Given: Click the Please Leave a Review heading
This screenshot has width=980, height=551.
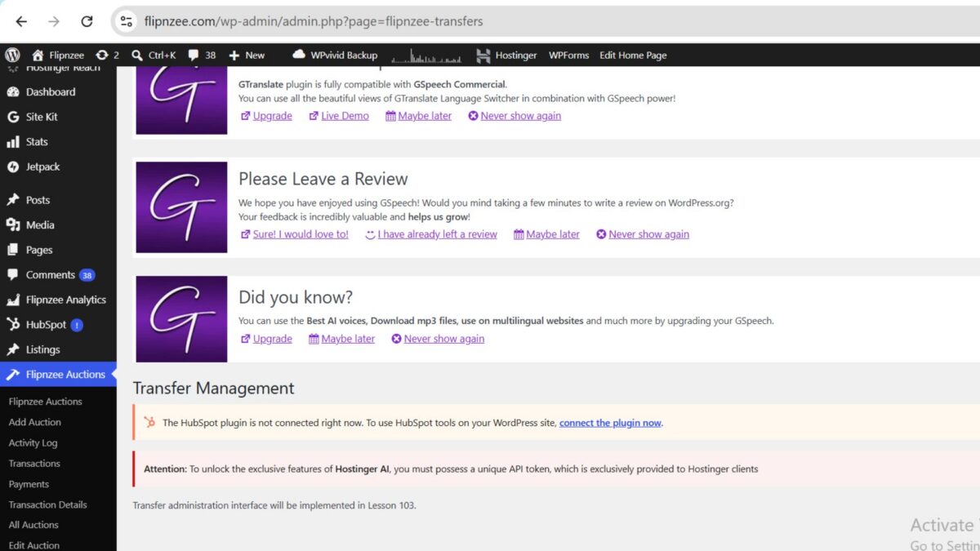Looking at the screenshot, I should [x=323, y=179].
